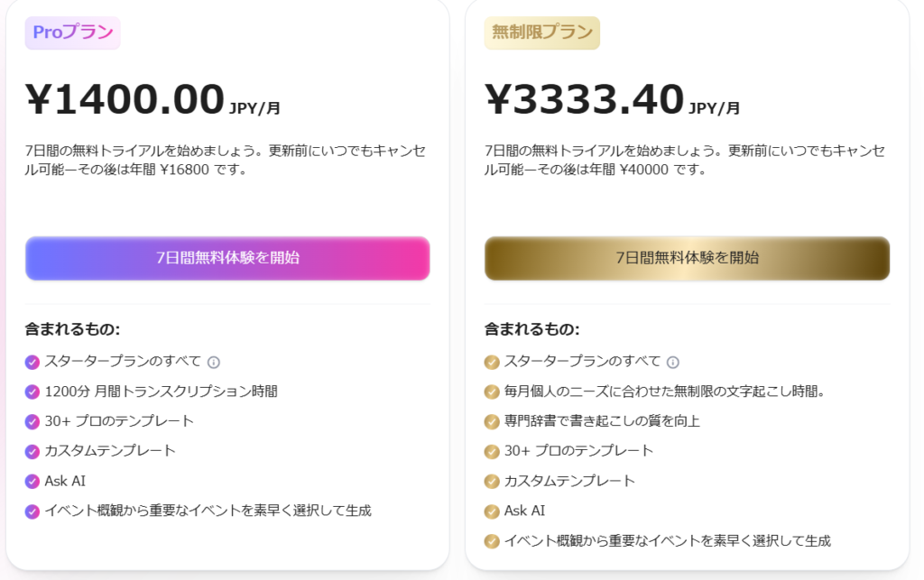Image resolution: width=924 pixels, height=580 pixels.
Task: Click the Proプラン badge label
Action: [72, 32]
